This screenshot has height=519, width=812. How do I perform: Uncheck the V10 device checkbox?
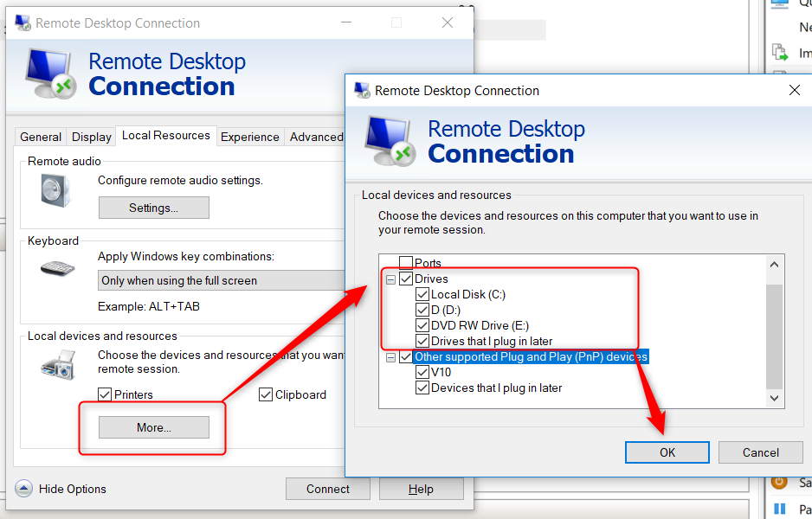click(x=422, y=372)
